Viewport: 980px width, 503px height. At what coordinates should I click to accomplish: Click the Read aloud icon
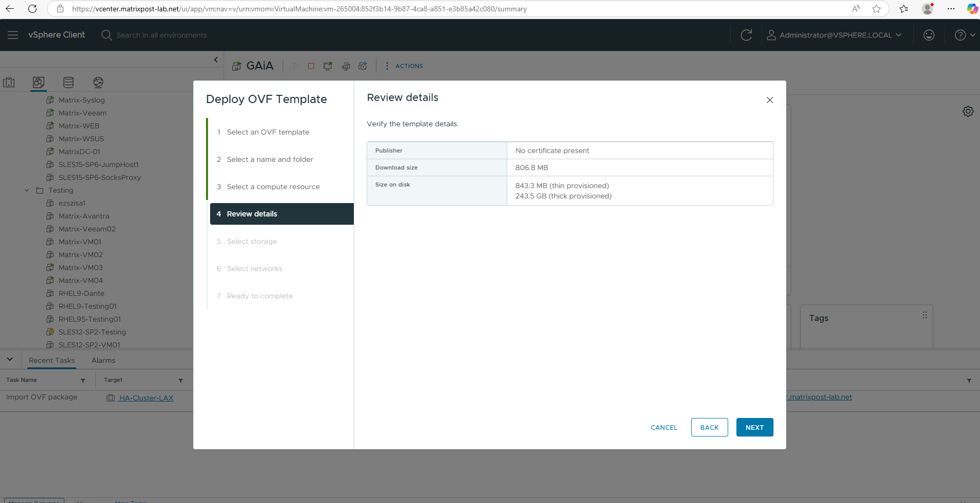[856, 9]
